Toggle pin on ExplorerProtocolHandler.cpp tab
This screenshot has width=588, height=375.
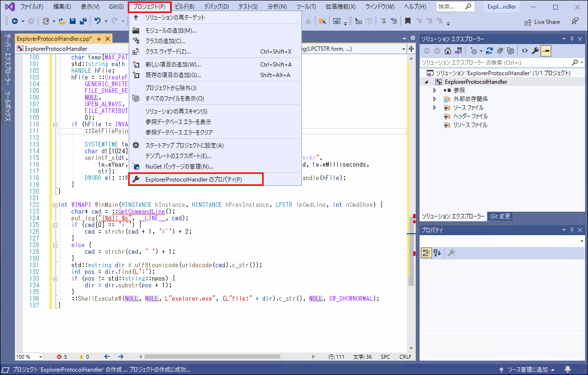coord(99,38)
